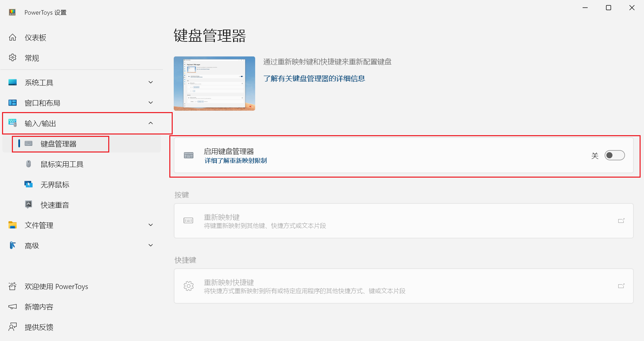Click open-window icon on 重新映射键 card

(x=621, y=221)
